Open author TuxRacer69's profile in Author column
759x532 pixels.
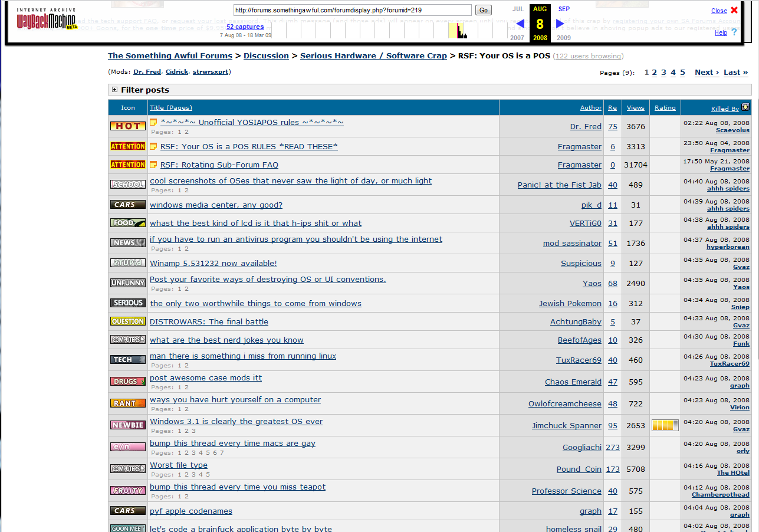(579, 360)
